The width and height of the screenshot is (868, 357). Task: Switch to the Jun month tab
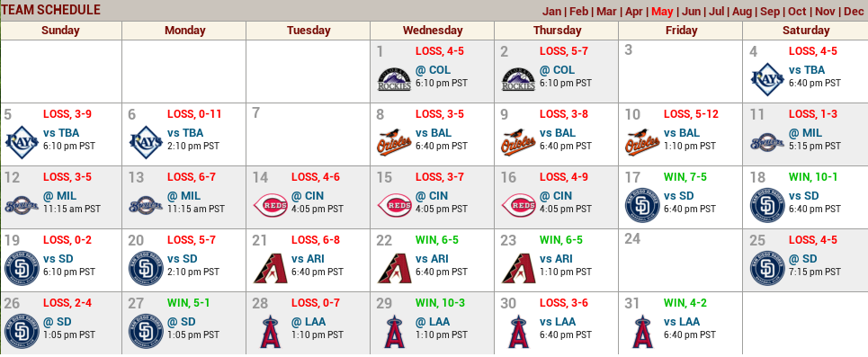tap(691, 12)
